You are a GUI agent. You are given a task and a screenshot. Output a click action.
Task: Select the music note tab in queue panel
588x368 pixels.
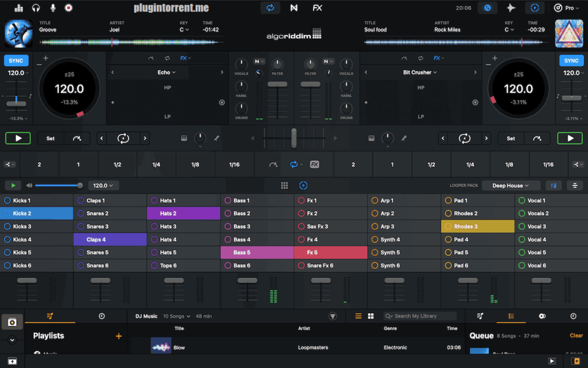tap(480, 316)
